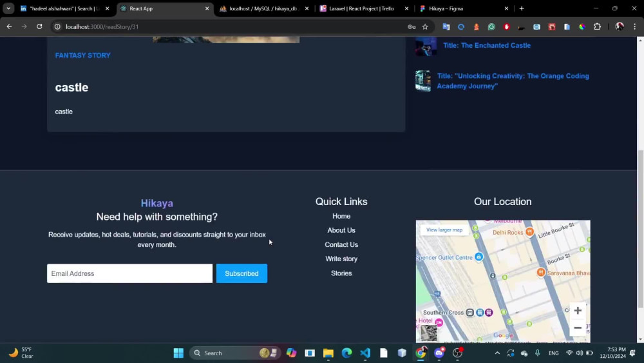Click the Delhi Rocks restaurant pin

(529, 232)
